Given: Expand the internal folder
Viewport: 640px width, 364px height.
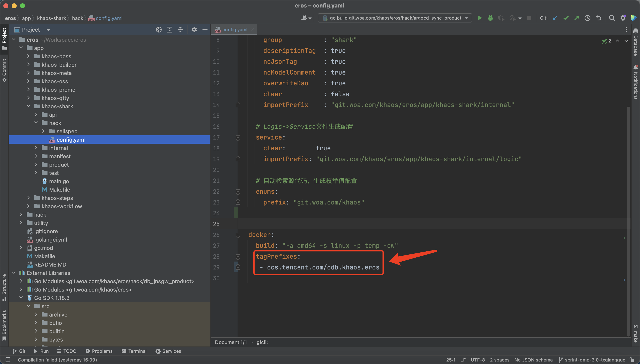Looking at the screenshot, I should tap(36, 148).
